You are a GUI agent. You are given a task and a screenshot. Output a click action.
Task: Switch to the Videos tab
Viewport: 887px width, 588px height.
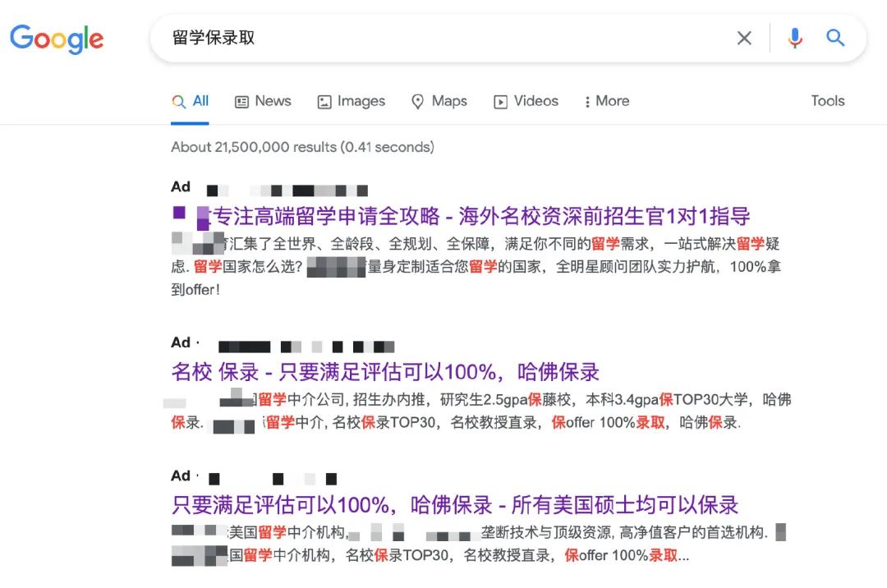click(x=535, y=101)
